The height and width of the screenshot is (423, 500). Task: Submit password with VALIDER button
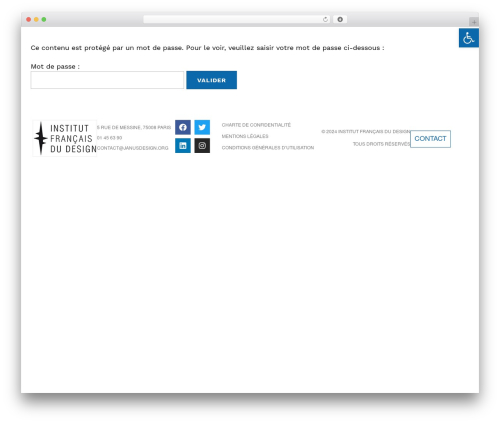(211, 80)
